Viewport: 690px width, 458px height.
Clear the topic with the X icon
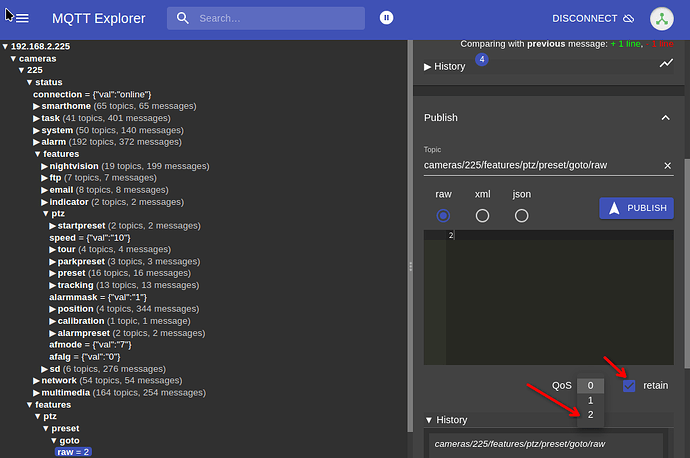tap(667, 165)
